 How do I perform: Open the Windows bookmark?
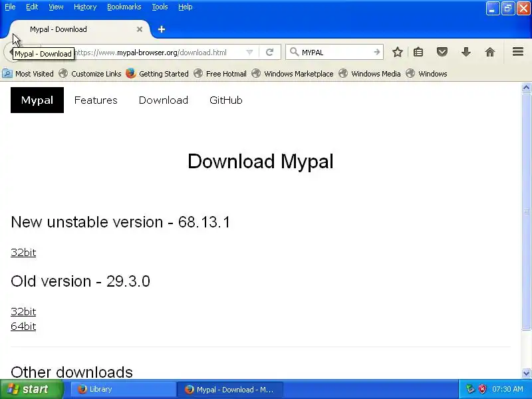pos(426,74)
